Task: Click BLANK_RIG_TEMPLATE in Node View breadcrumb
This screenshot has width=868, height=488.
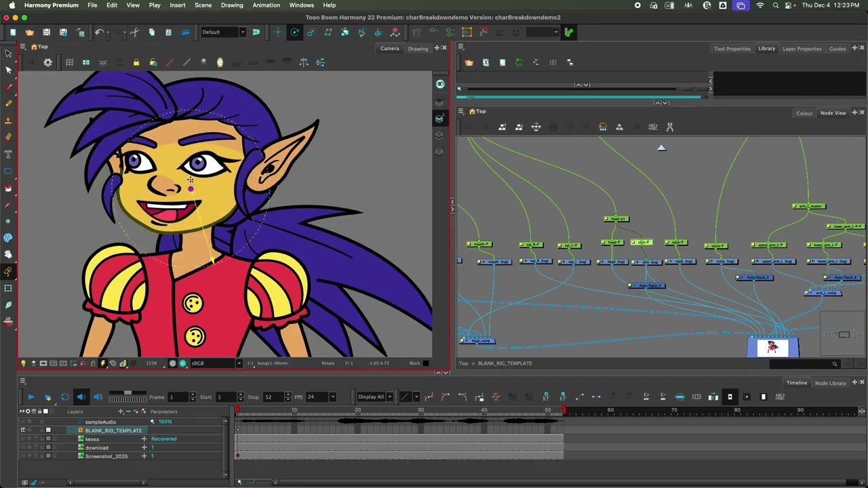Action: [x=505, y=363]
